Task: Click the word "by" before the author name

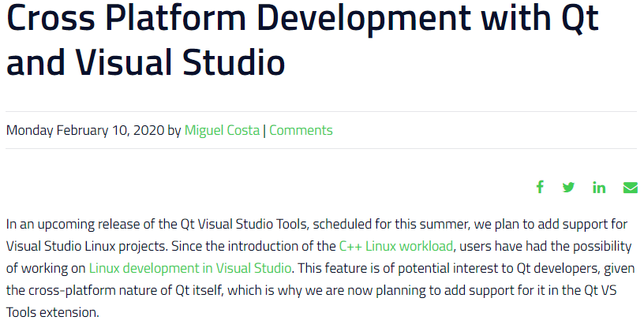Action: tap(174, 130)
